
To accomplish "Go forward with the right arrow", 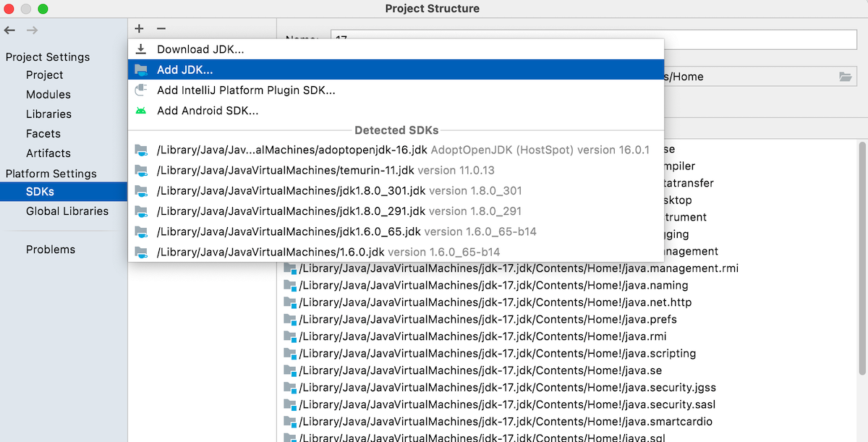I will click(32, 30).
